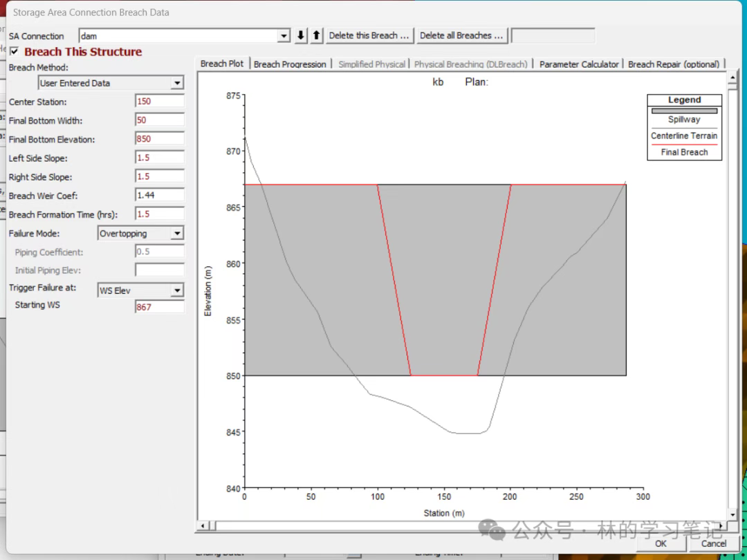Click the up arrow previous SA connection button
This screenshot has height=560, width=747.
[x=317, y=35]
